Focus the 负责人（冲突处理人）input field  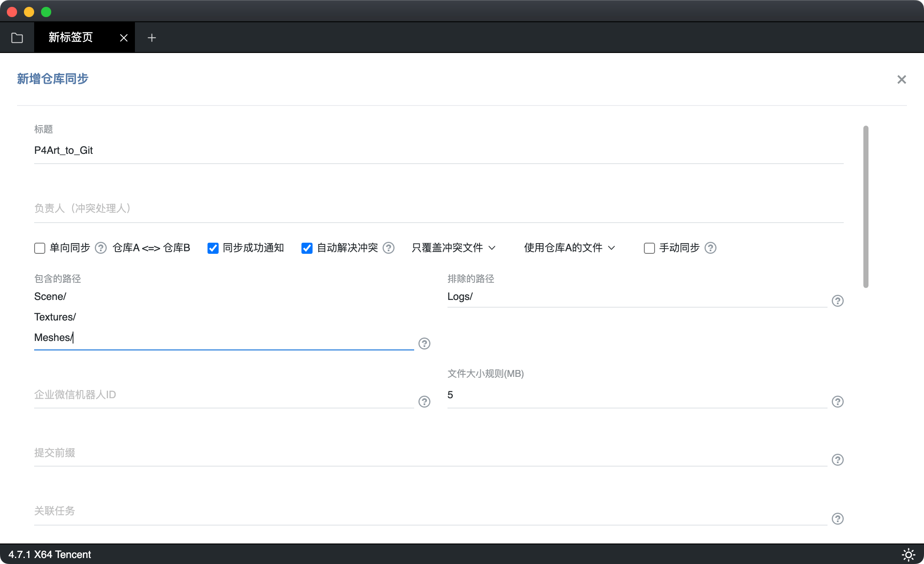tap(439, 209)
